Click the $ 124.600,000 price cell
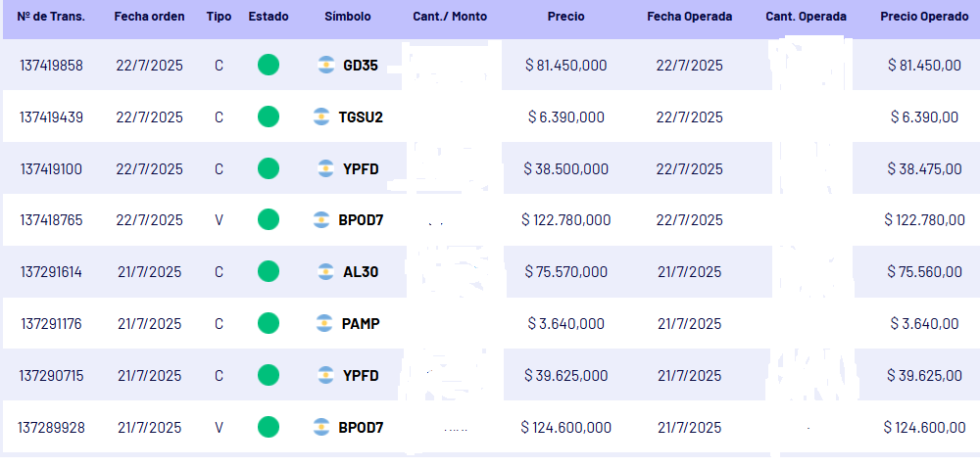Image resolution: width=980 pixels, height=467 pixels. tap(565, 428)
